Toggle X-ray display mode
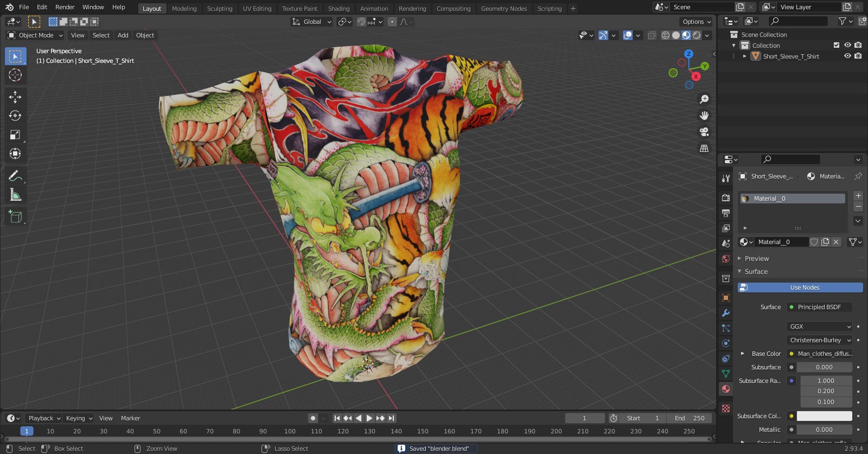This screenshot has height=454, width=868. [x=652, y=35]
